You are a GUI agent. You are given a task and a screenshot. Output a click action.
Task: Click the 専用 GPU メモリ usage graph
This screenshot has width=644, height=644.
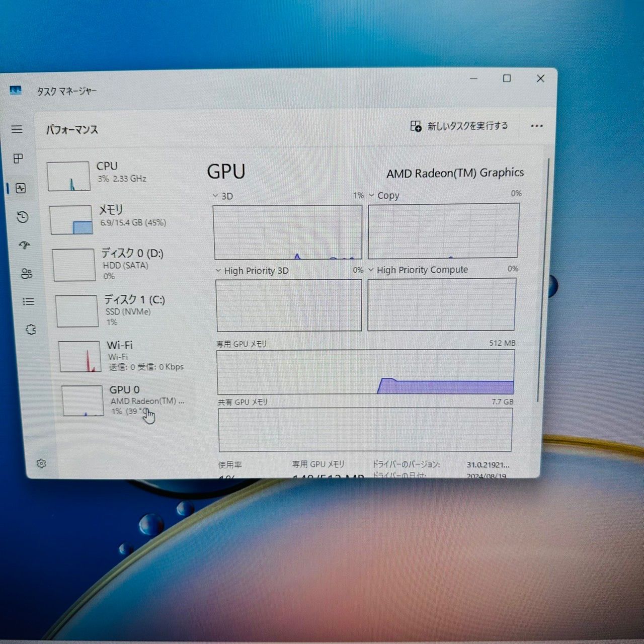[x=365, y=372]
